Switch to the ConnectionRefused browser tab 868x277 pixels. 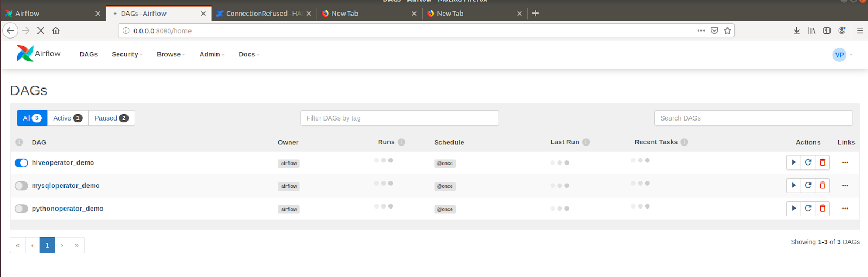coord(263,14)
